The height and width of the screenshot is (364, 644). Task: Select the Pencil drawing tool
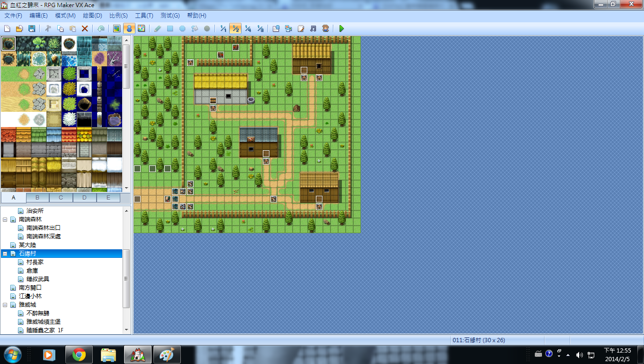click(x=158, y=28)
